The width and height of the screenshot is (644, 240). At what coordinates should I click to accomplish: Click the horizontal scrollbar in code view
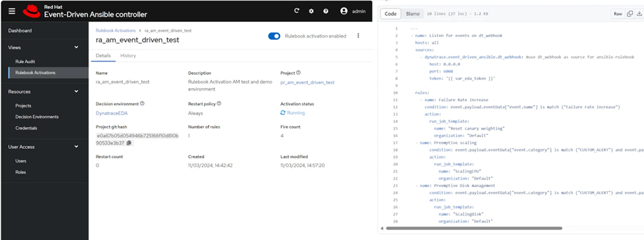474,228
